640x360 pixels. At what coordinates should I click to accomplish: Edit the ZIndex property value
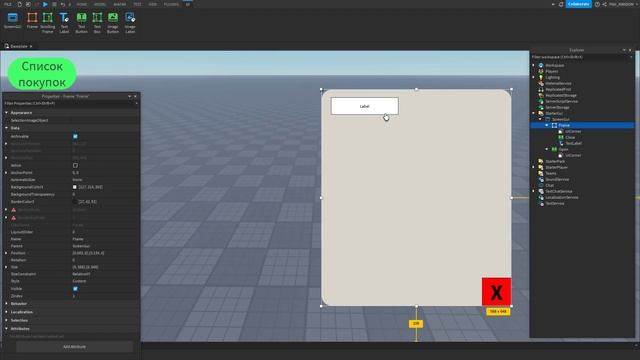pos(105,296)
